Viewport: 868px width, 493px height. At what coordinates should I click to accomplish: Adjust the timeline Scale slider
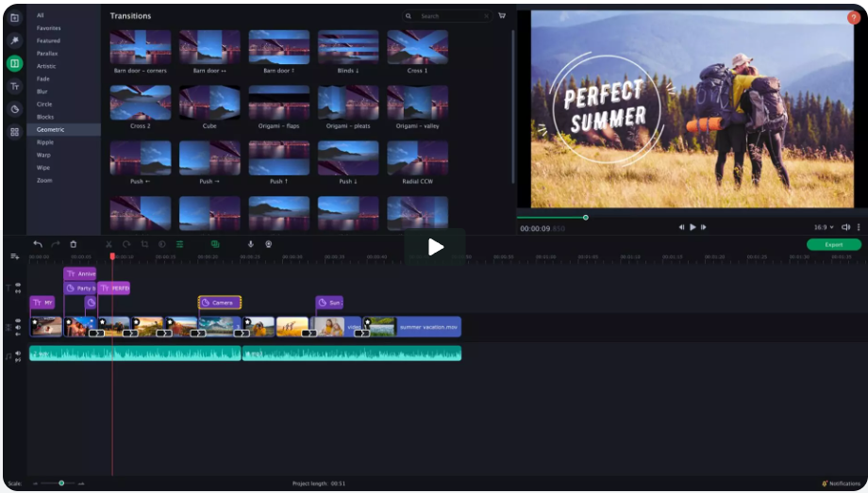58,483
